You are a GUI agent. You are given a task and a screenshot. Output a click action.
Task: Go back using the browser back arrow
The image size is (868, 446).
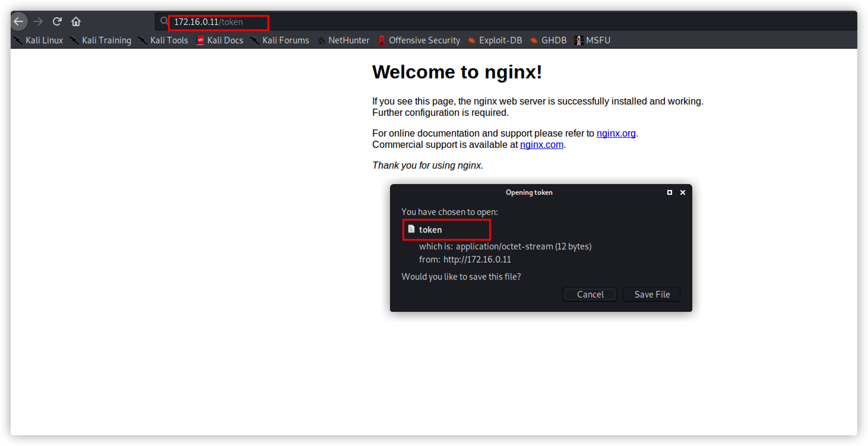pyautogui.click(x=19, y=22)
